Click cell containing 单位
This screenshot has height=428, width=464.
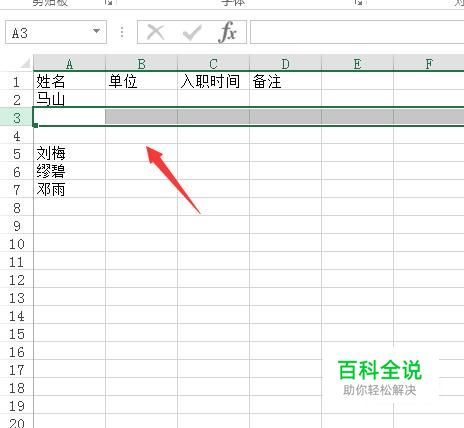[141, 81]
